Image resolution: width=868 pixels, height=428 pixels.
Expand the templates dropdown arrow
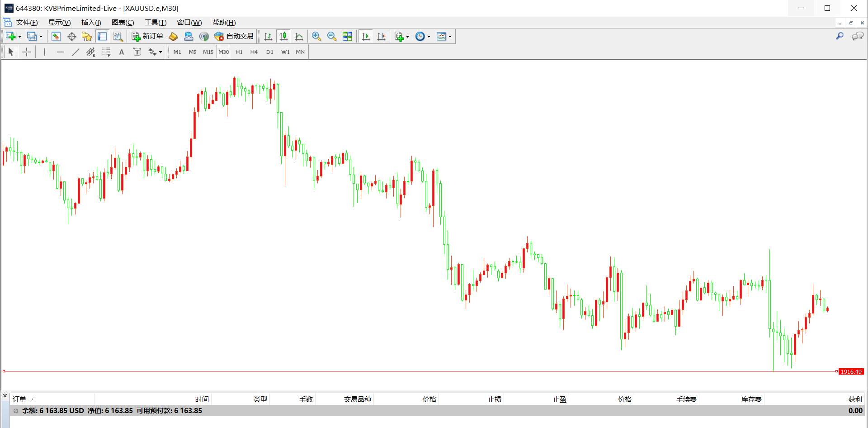(x=450, y=37)
